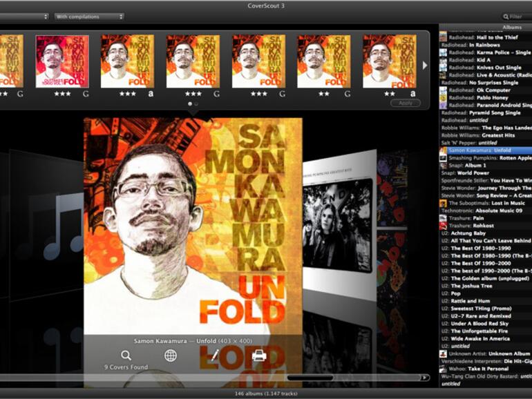Select Radiohead: No Surprises Single
The height and width of the screenshot is (399, 532).
[486, 82]
